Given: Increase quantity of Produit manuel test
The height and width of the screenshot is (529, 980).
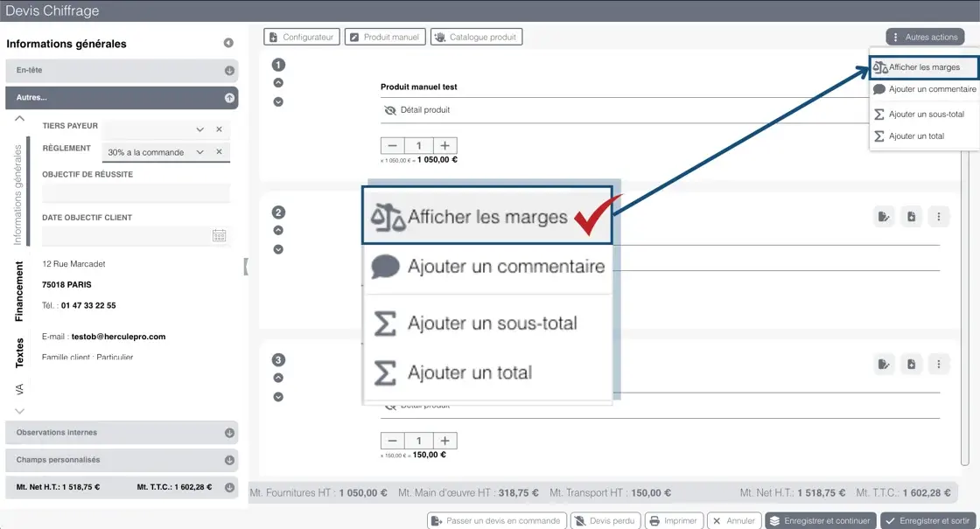Looking at the screenshot, I should (445, 145).
